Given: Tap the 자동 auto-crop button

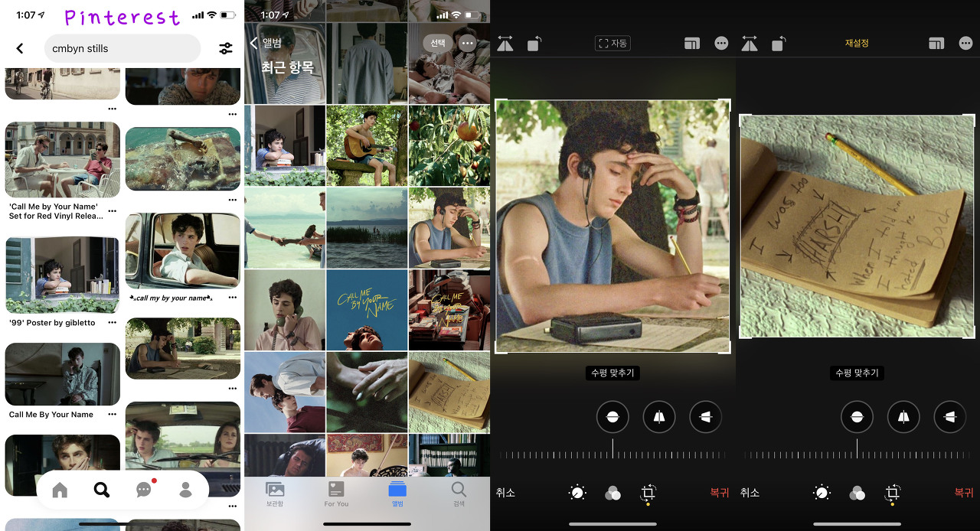Looking at the screenshot, I should (612, 44).
